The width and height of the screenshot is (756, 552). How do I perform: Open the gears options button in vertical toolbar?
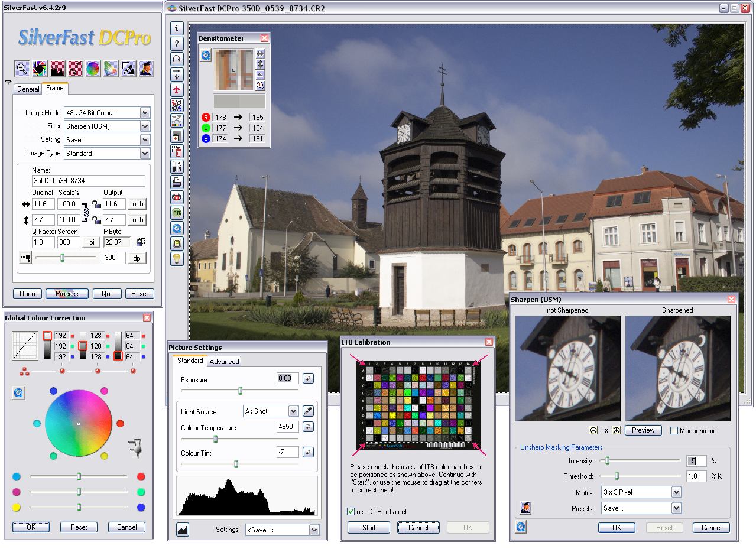click(x=177, y=105)
